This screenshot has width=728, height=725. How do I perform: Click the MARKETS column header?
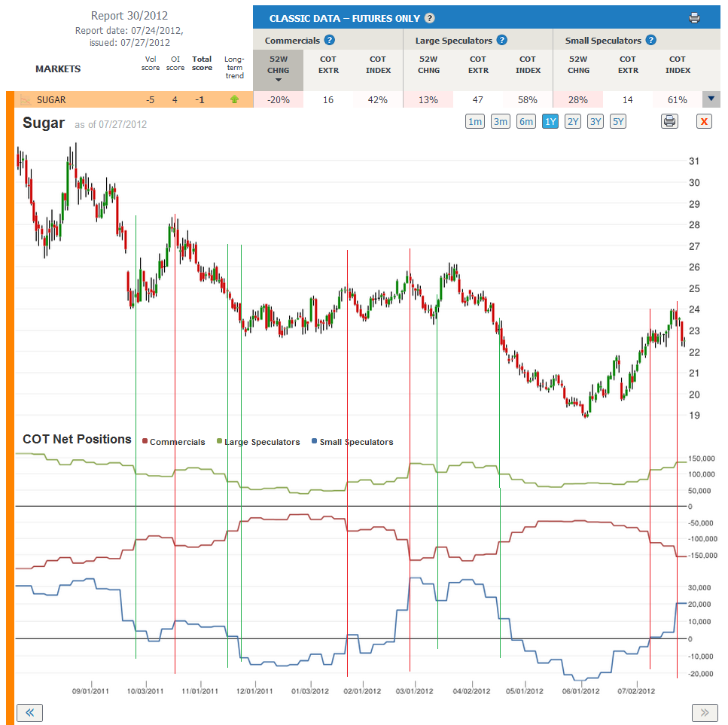(x=58, y=69)
